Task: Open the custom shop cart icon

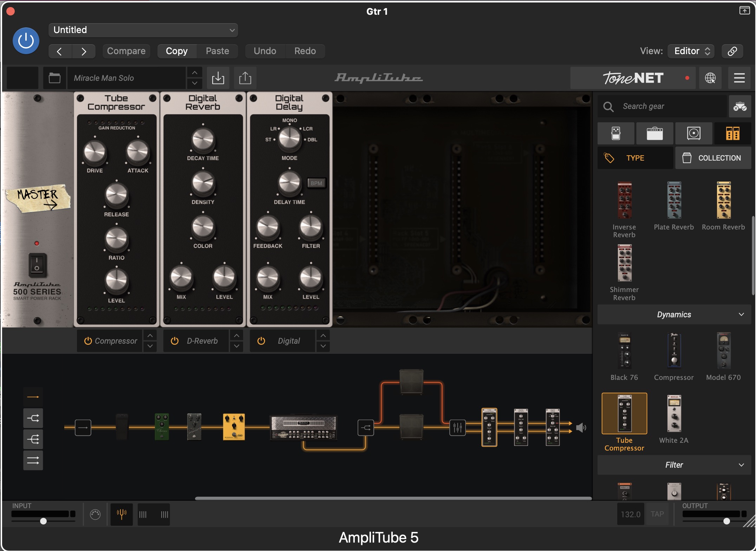Action: tap(740, 106)
